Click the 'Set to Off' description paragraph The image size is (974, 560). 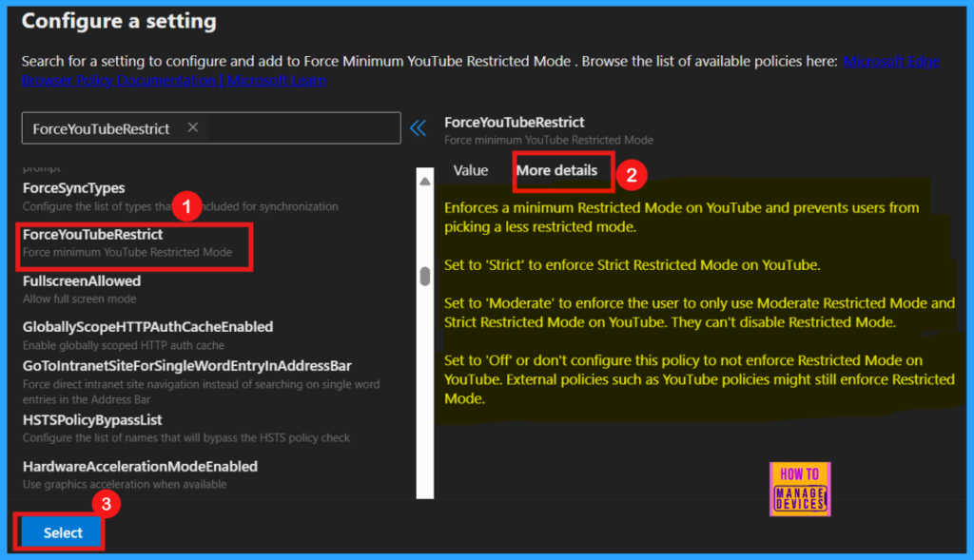point(699,379)
